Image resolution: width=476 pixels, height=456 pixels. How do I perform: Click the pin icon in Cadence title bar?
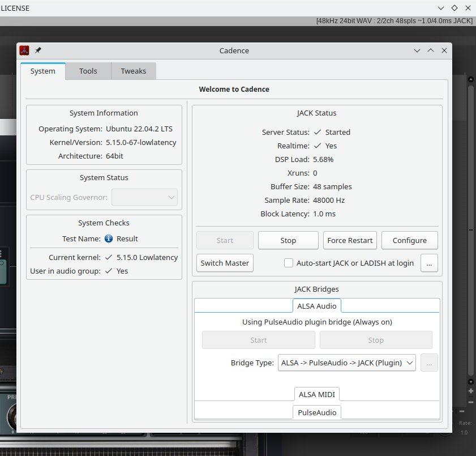coord(38,50)
